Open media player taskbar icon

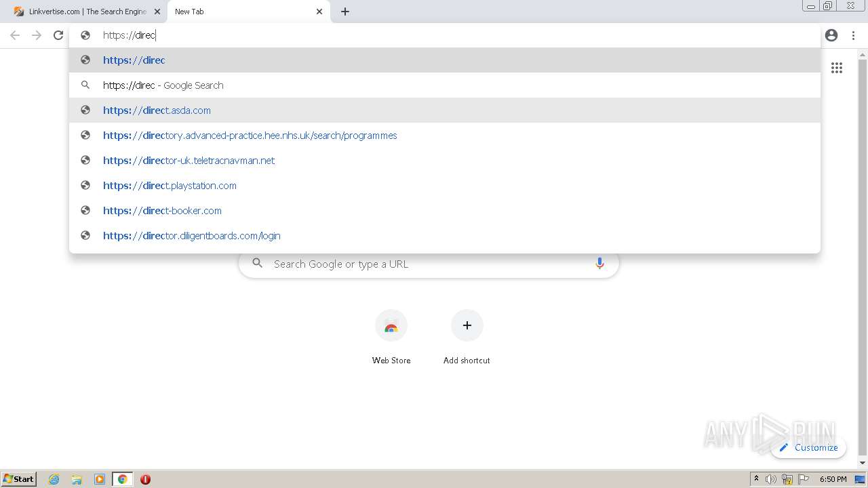click(x=100, y=479)
